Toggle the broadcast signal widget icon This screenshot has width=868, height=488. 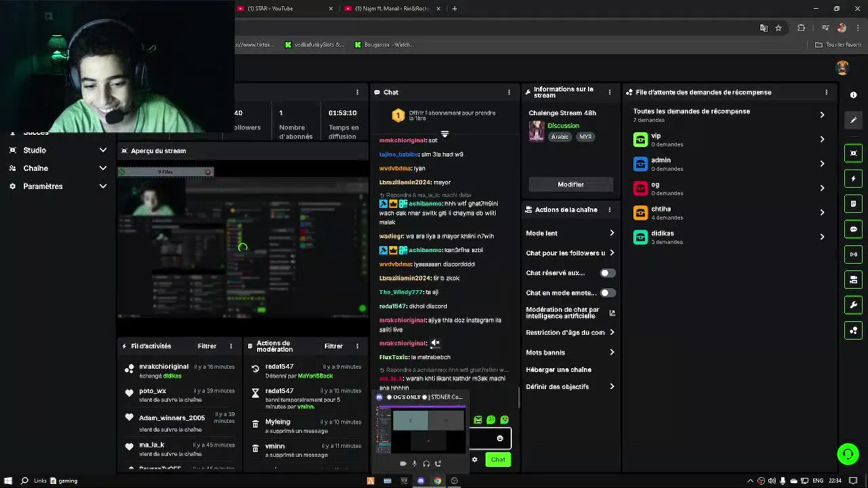coord(853,254)
